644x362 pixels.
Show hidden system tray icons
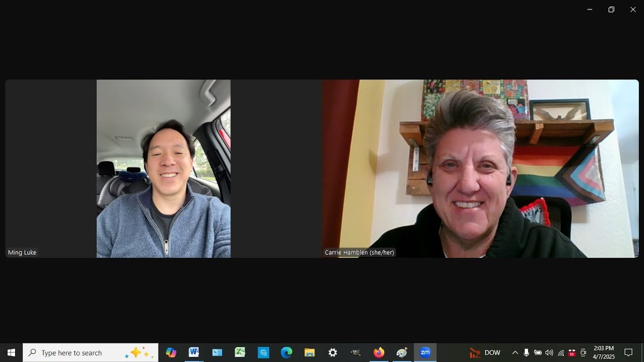(515, 352)
